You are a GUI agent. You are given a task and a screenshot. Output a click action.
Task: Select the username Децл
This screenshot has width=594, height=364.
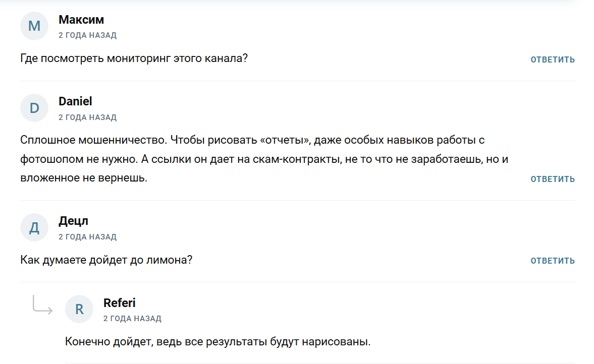74,221
